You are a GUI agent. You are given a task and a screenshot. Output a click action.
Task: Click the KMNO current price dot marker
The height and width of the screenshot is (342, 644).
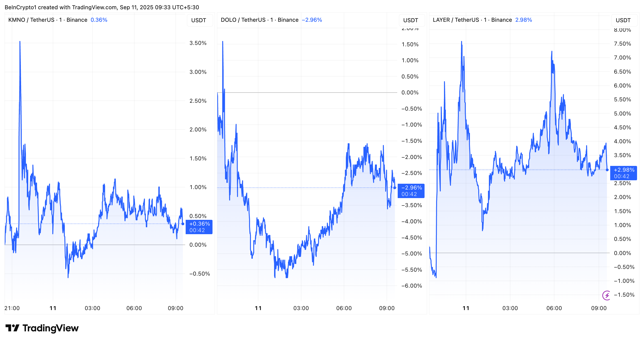pos(183,224)
